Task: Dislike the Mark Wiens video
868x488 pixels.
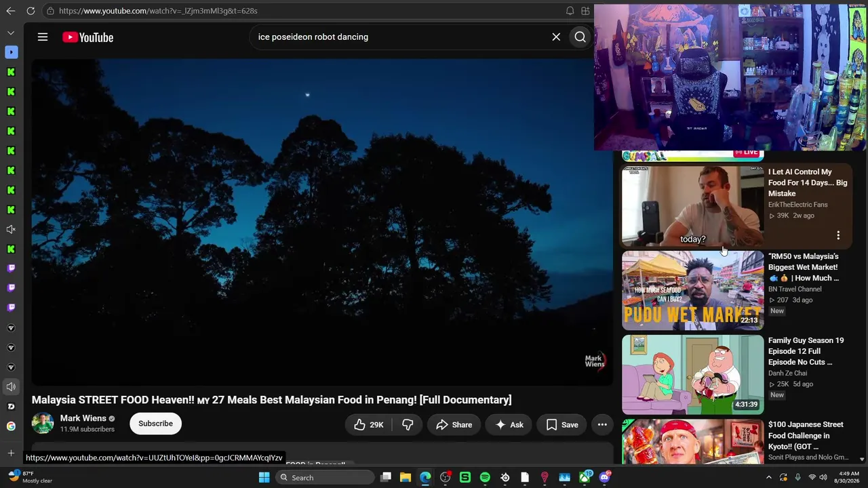Action: click(x=408, y=425)
